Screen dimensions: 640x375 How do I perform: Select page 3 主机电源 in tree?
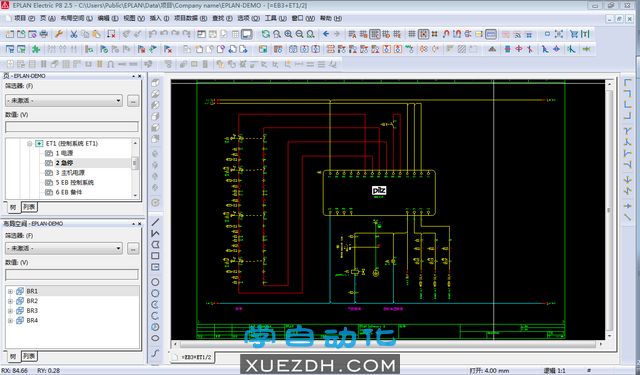click(x=70, y=173)
